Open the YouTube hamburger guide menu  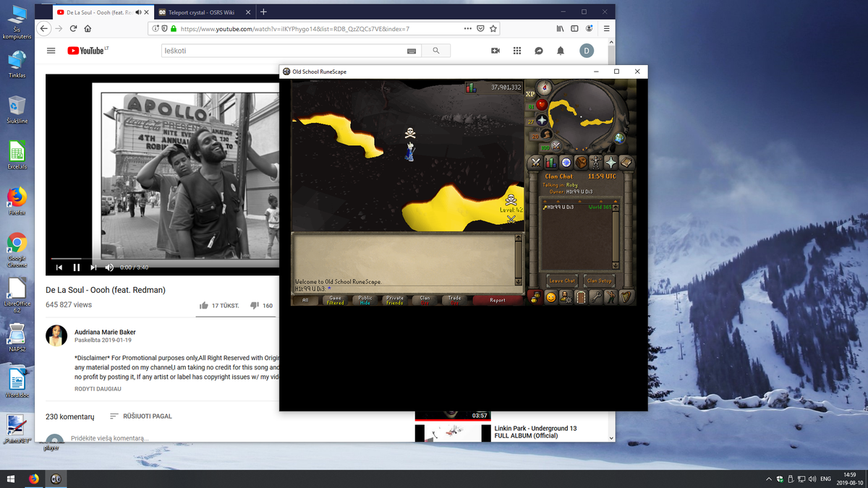(51, 51)
